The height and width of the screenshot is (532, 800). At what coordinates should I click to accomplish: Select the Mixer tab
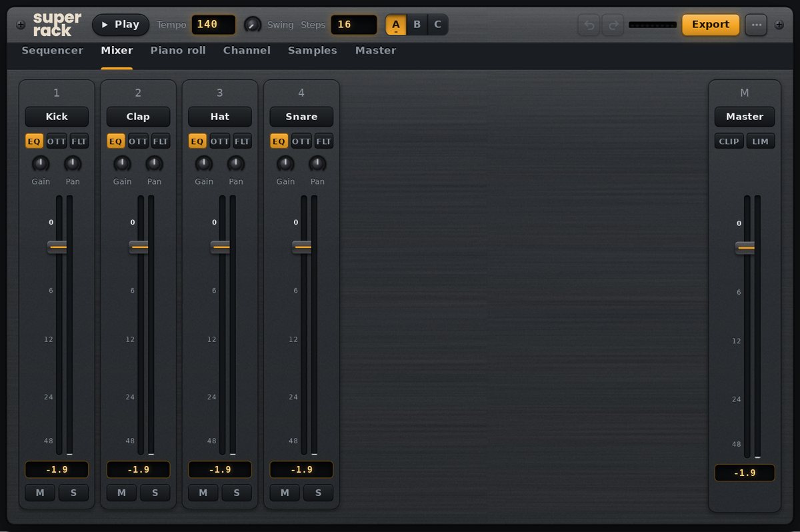tap(117, 51)
